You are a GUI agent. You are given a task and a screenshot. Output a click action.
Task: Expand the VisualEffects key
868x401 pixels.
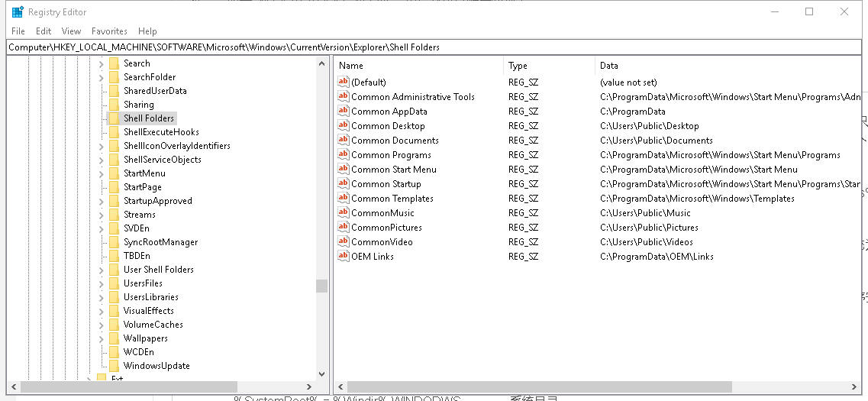(102, 312)
